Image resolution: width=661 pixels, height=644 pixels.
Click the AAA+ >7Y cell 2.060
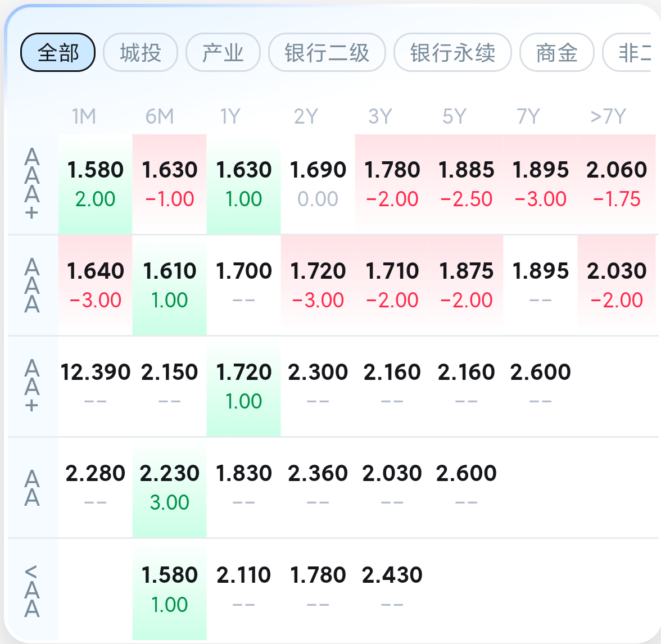[x=617, y=184]
